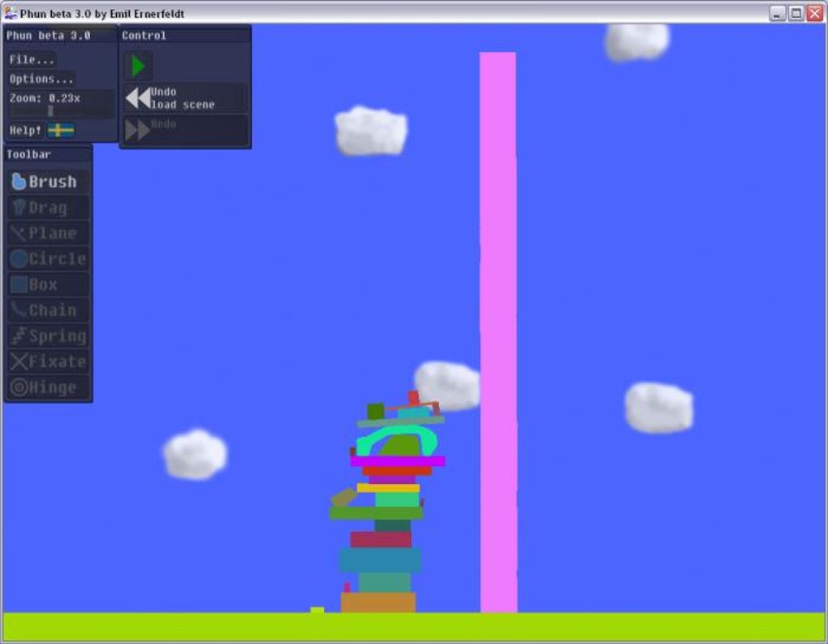Click Undo load scene button
The width and height of the screenshot is (828, 644).
pyautogui.click(x=185, y=98)
